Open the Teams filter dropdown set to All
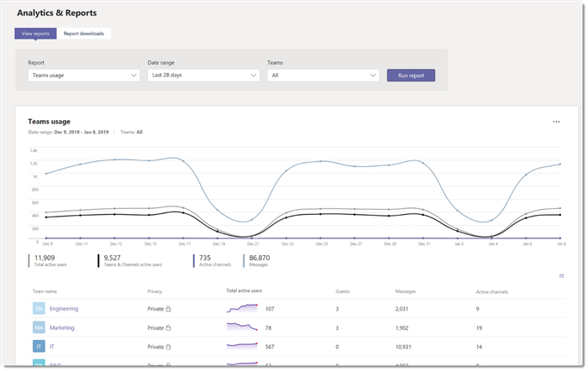This screenshot has height=371, width=588. point(323,76)
